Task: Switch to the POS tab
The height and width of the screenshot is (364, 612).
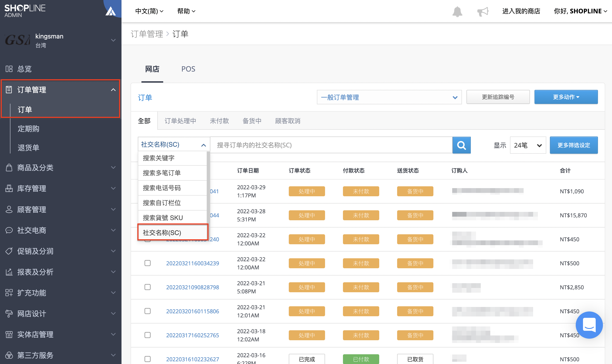Action: tap(188, 69)
